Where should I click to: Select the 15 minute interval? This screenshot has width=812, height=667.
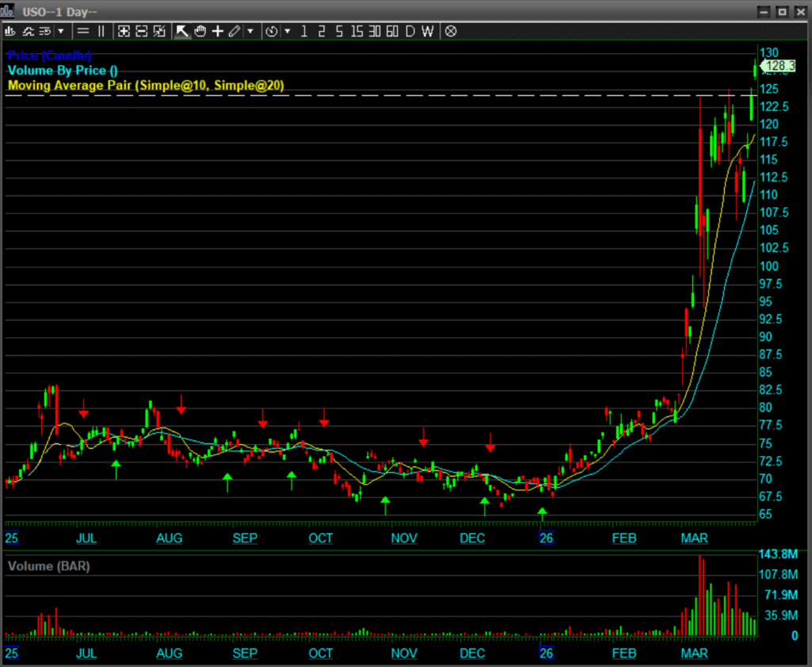[x=357, y=31]
